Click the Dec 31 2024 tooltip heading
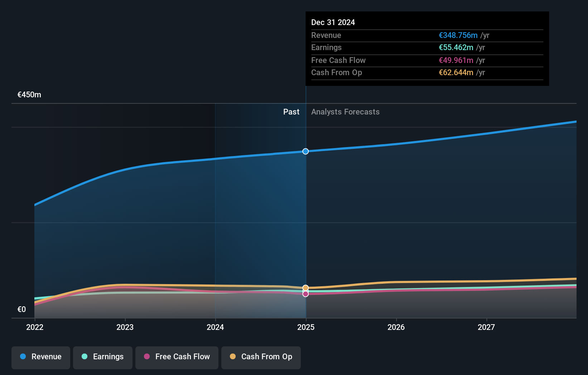 coord(333,22)
